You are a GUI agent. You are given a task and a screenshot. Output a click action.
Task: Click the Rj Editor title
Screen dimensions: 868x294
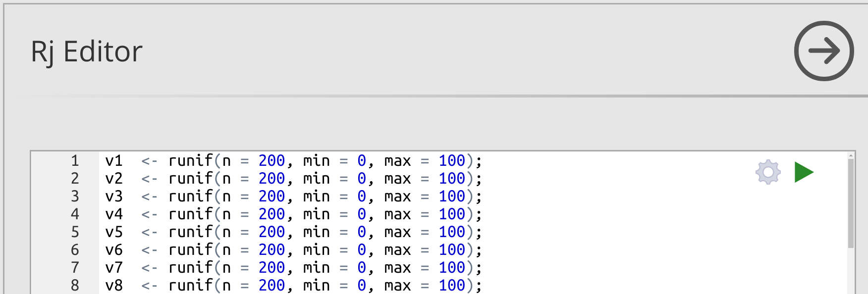(x=87, y=51)
